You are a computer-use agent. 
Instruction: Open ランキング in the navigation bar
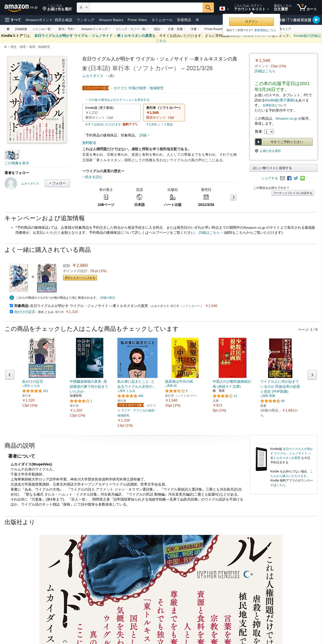click(86, 20)
